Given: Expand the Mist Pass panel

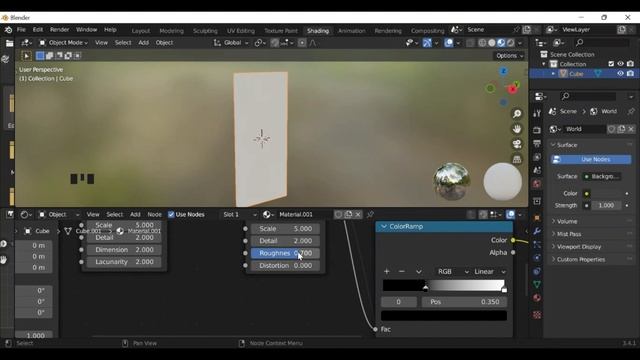Looking at the screenshot, I should coord(569,234).
